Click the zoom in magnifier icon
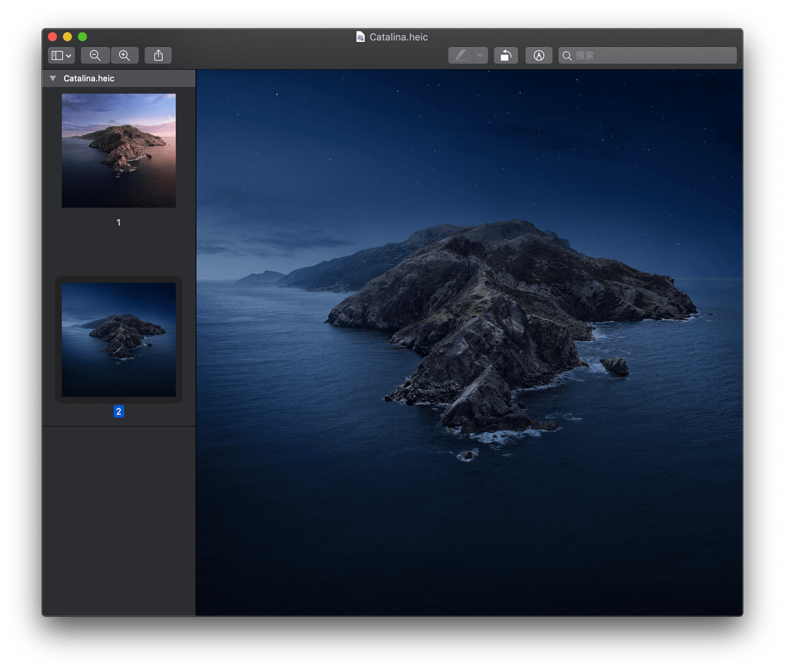The width and height of the screenshot is (785, 672). 124,56
